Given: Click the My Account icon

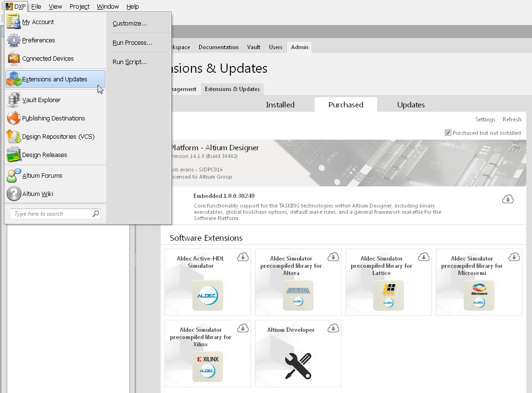Looking at the screenshot, I should click(14, 22).
